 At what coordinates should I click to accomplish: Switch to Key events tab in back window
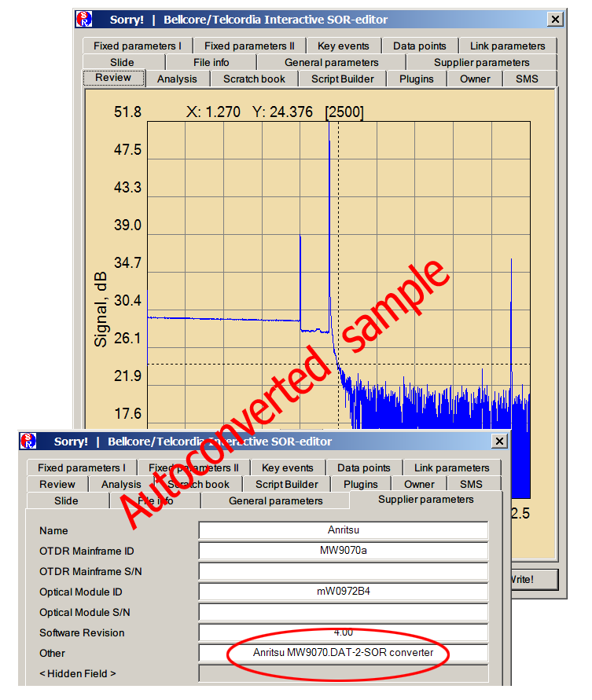(x=343, y=46)
